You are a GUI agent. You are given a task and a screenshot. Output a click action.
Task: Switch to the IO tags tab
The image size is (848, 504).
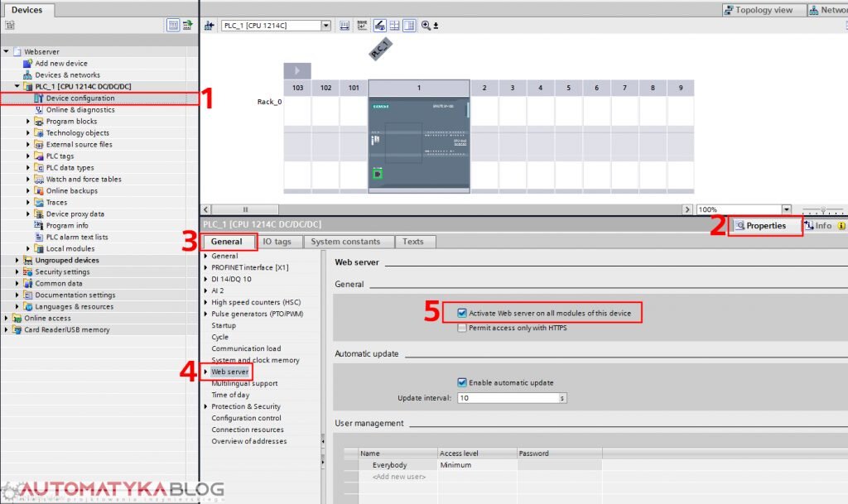277,242
